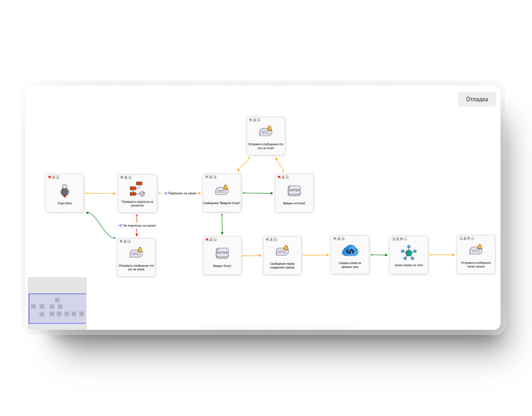The width and height of the screenshot is (532, 416).
Task: Click the red marker on 'Введен Email' node header
Action: coord(208,239)
